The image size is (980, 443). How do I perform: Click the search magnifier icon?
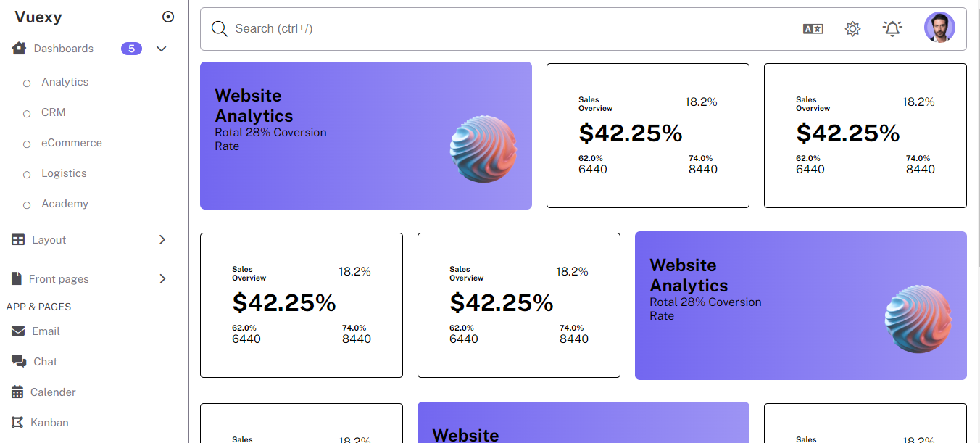pos(219,29)
